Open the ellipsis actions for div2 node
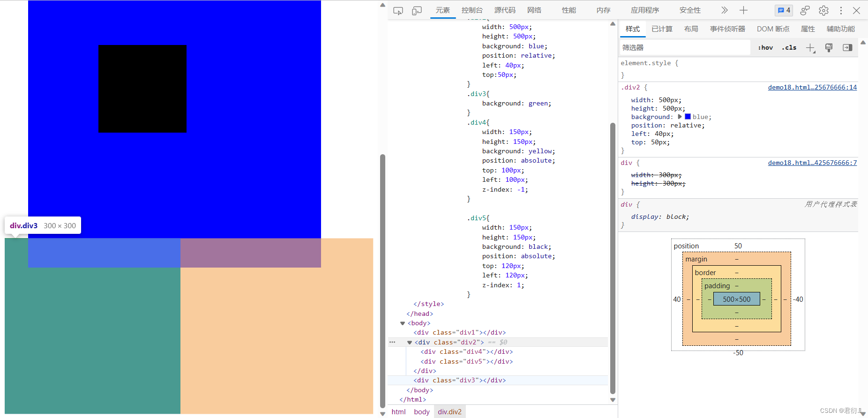 click(x=392, y=342)
